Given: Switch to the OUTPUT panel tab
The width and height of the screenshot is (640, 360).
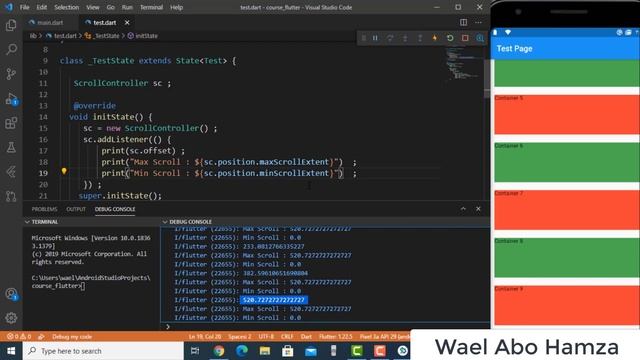Looking at the screenshot, I should coord(76,209).
